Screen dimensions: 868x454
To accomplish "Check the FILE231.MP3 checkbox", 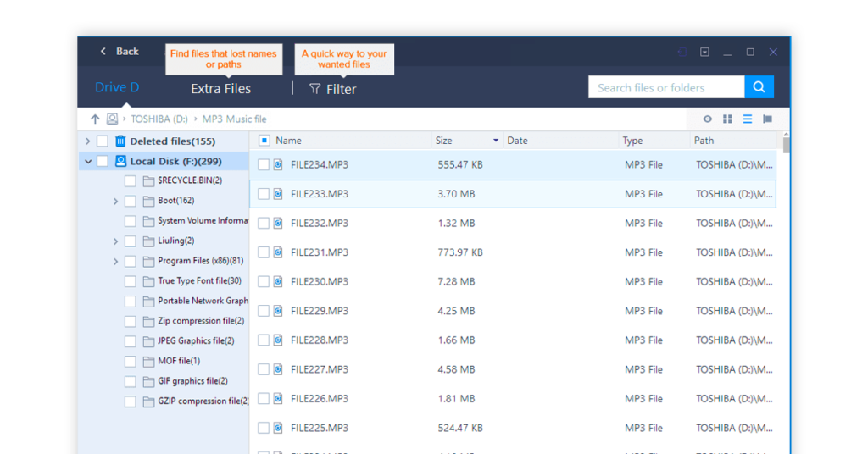I will (x=264, y=252).
